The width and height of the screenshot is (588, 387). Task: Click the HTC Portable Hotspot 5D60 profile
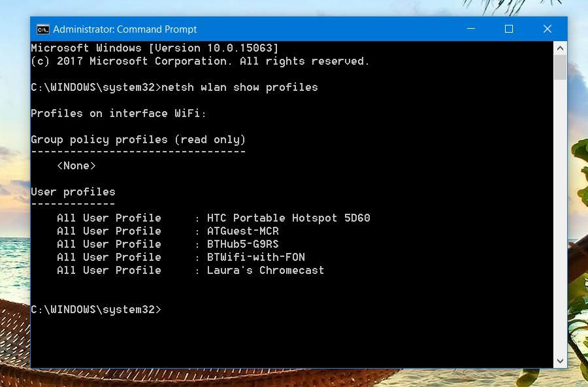[x=288, y=218]
